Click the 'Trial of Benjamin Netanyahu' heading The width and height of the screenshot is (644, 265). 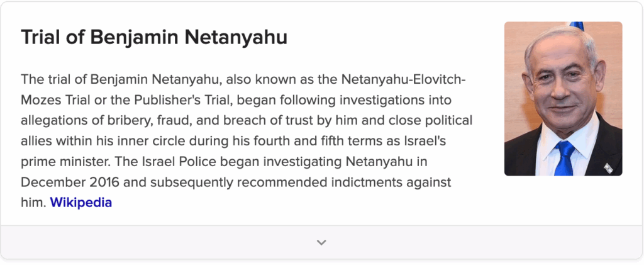coord(154,37)
